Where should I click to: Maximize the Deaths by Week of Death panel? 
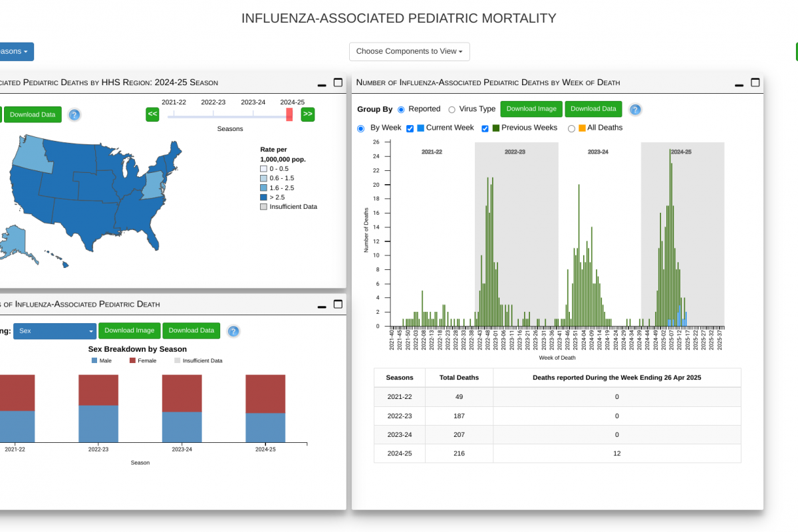tap(755, 82)
